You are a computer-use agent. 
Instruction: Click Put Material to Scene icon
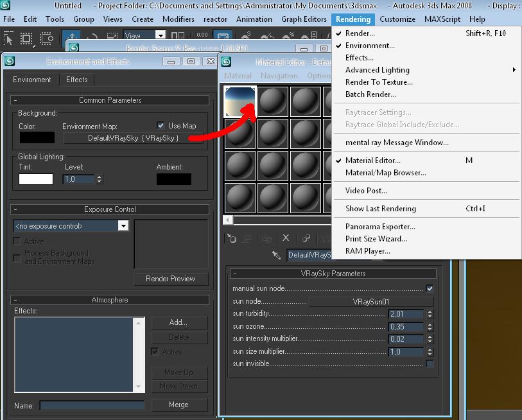click(247, 238)
